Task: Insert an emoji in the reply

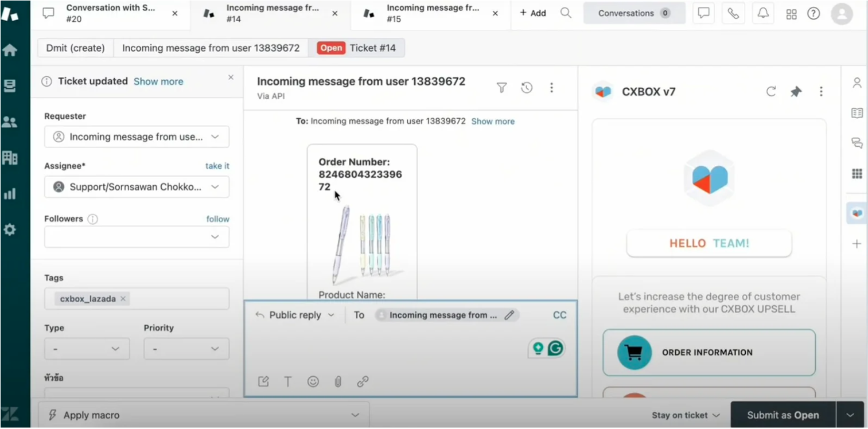Action: click(313, 381)
